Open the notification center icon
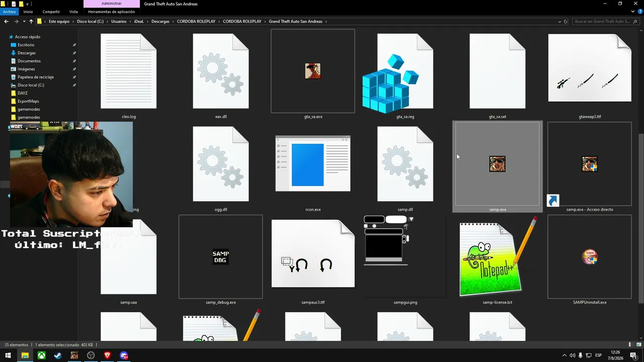Image resolution: width=644 pixels, height=362 pixels. pos(633,355)
